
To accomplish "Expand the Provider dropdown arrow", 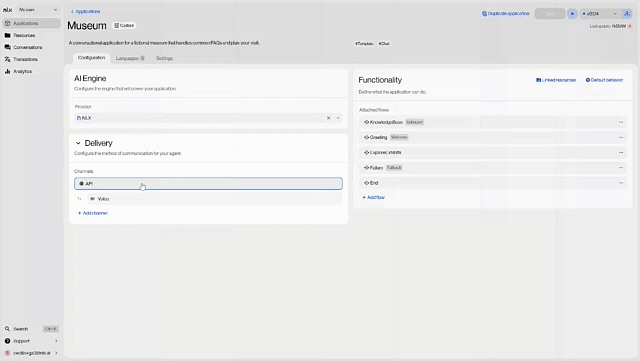I will 338,118.
